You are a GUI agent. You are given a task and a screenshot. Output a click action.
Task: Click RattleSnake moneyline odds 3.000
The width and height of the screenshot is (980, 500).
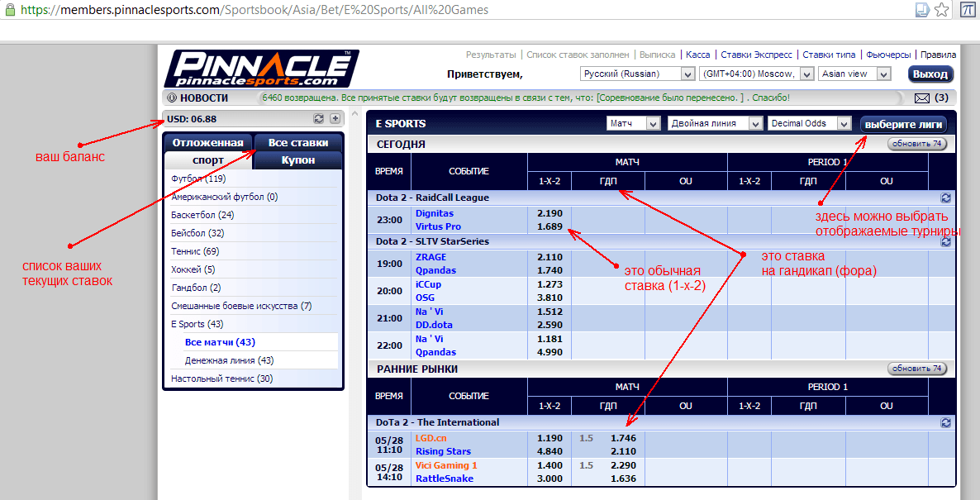[549, 479]
